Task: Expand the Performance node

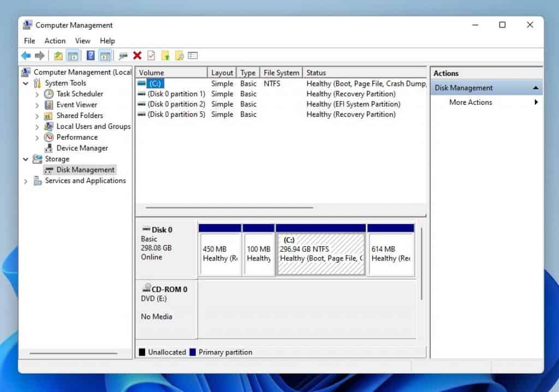Action: pyautogui.click(x=37, y=138)
